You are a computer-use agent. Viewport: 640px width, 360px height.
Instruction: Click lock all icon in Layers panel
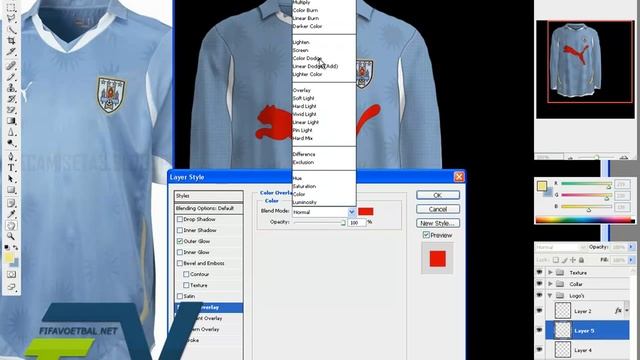click(581, 260)
